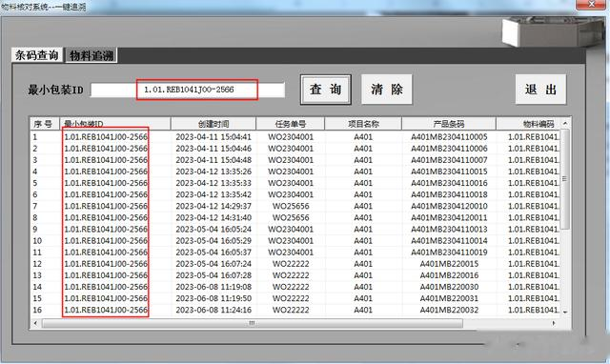Select cell 2023-04-12 14:29:37
The height and width of the screenshot is (364, 610).
click(x=213, y=206)
